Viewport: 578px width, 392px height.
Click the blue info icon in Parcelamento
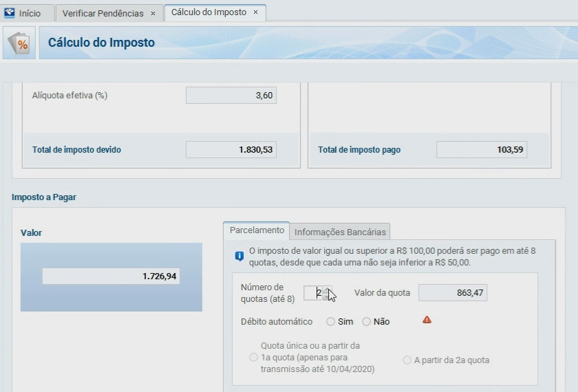[239, 256]
